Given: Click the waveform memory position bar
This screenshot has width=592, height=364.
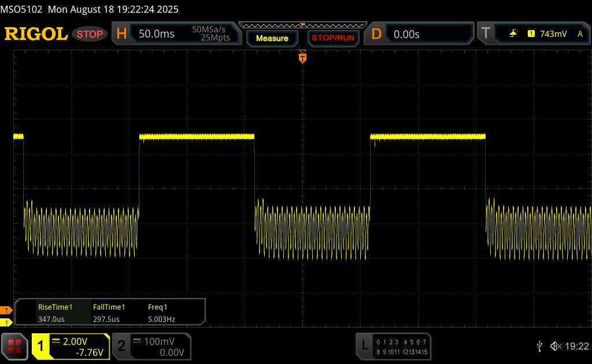Looking at the screenshot, I should [302, 25].
